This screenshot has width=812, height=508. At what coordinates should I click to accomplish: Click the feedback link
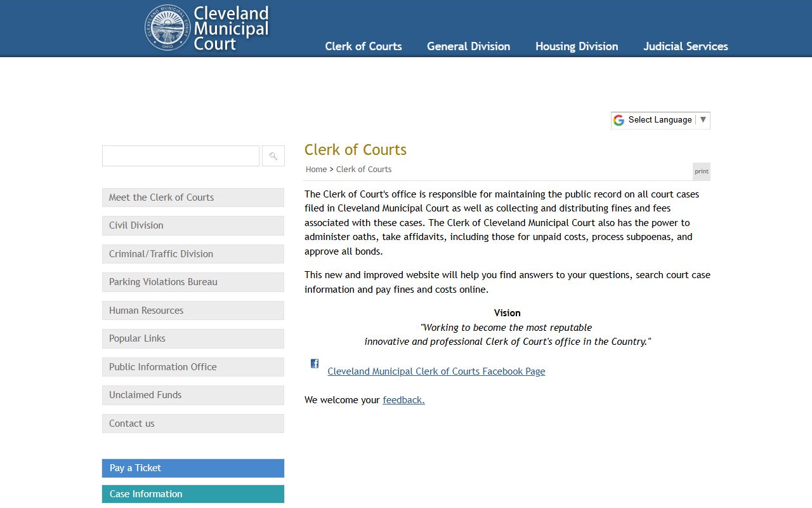click(x=403, y=400)
